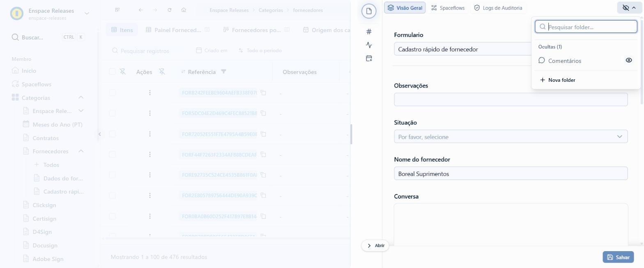Open the Painel Forneced... tab
This screenshot has height=268, width=644.
click(177, 30)
